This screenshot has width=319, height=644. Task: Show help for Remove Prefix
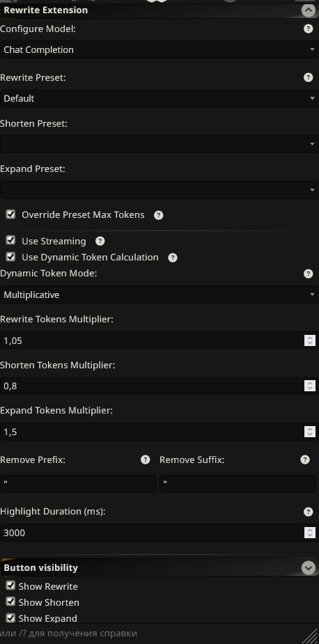(x=145, y=460)
